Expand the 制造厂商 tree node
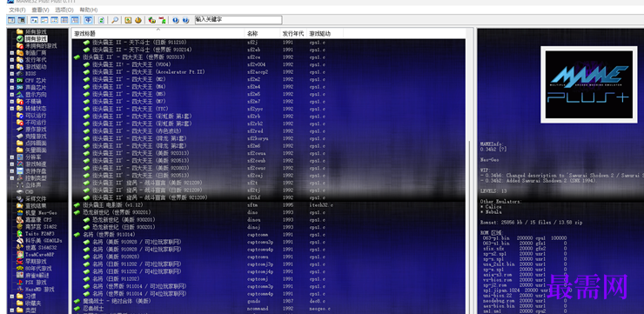Image resolution: width=644 pixels, height=314 pixels. tap(12, 53)
